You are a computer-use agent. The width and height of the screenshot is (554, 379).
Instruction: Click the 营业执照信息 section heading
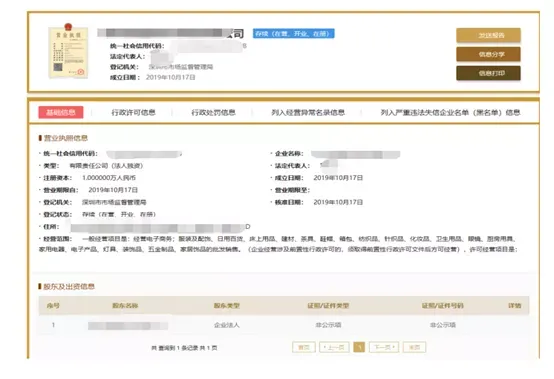66,138
